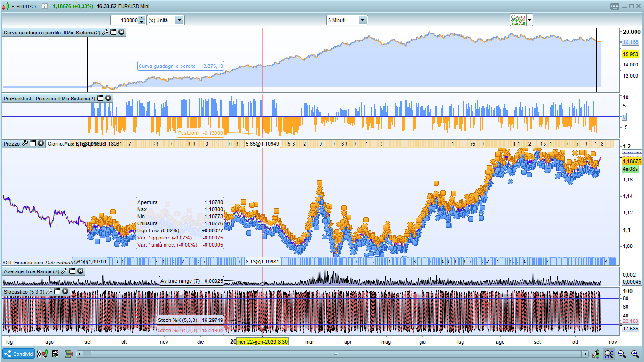Click the giu month label on time axis
644x362 pixels.
[x=422, y=341]
